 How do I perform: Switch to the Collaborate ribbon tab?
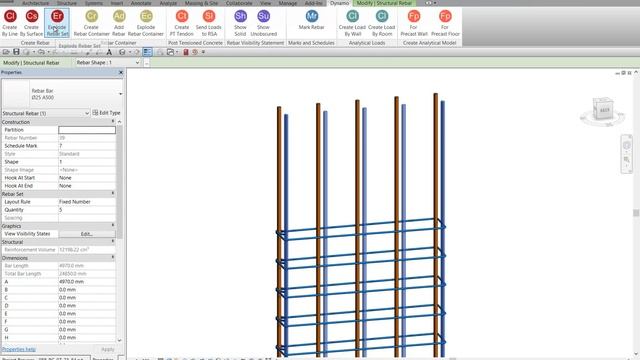point(239,3)
